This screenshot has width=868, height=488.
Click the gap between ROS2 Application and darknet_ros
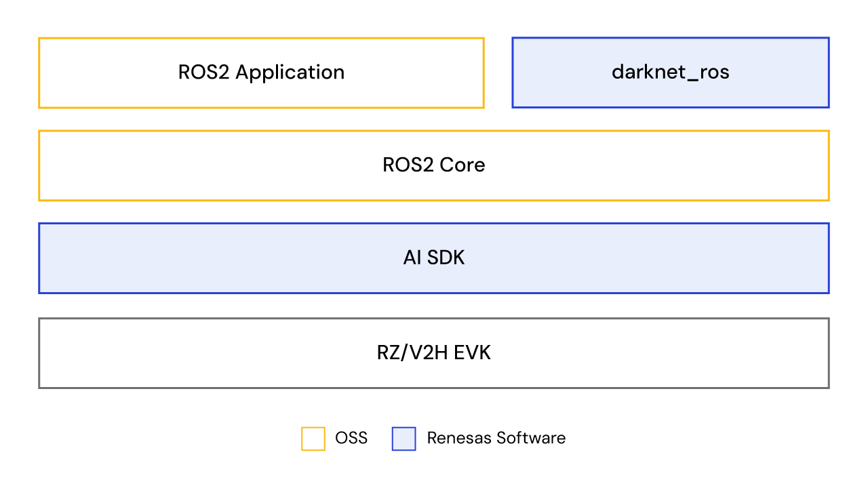[498, 73]
